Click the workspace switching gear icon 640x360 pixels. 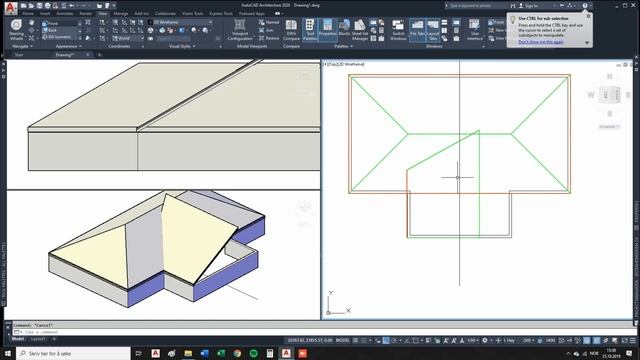(x=485, y=340)
